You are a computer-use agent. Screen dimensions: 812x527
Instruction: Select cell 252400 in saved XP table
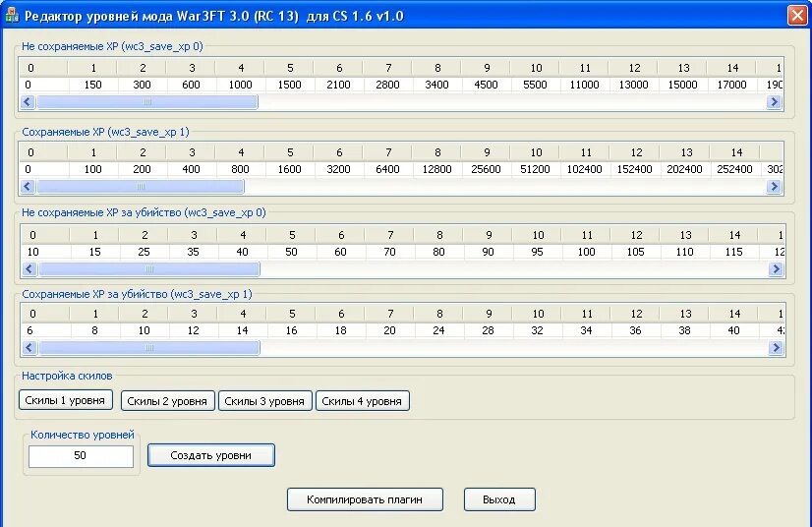[734, 169]
